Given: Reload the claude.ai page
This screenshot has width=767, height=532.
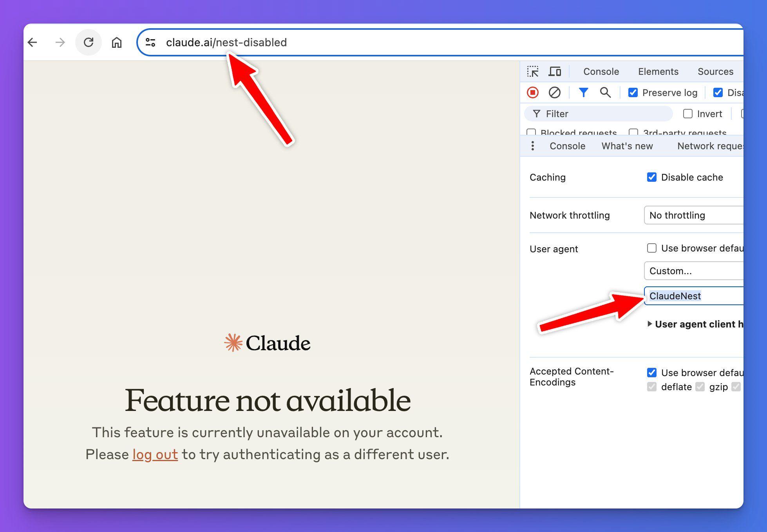Looking at the screenshot, I should [88, 42].
